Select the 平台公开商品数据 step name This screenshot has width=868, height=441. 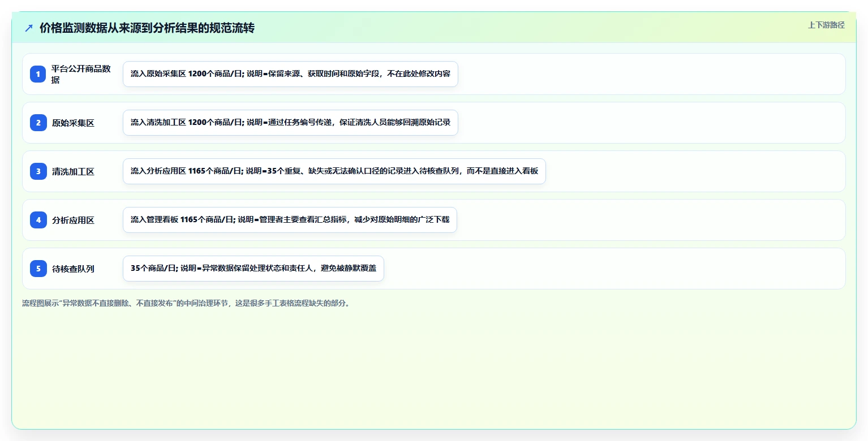pyautogui.click(x=81, y=74)
